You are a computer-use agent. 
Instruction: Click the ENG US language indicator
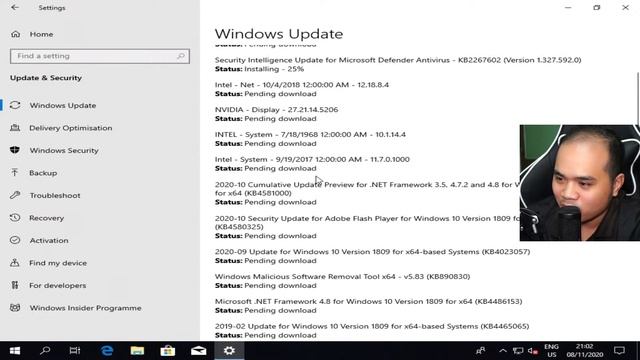coord(551,351)
